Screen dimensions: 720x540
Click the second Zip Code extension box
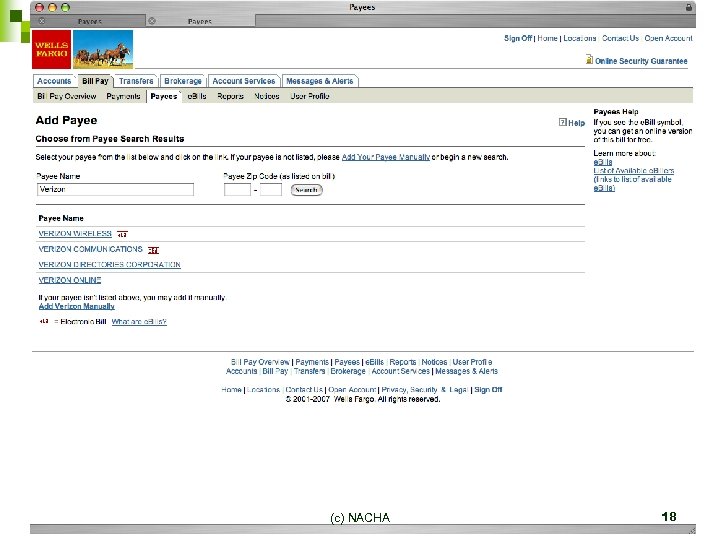point(271,189)
